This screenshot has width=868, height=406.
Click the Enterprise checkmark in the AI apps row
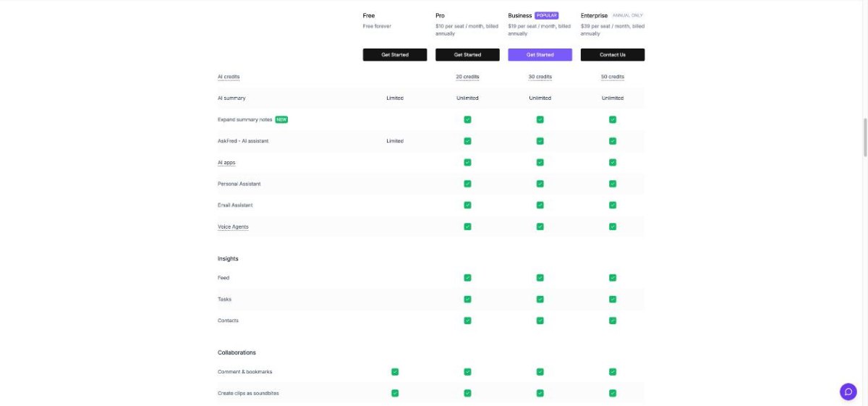612,163
